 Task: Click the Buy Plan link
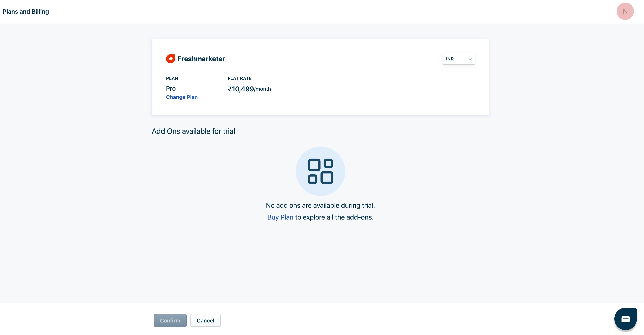click(x=280, y=217)
